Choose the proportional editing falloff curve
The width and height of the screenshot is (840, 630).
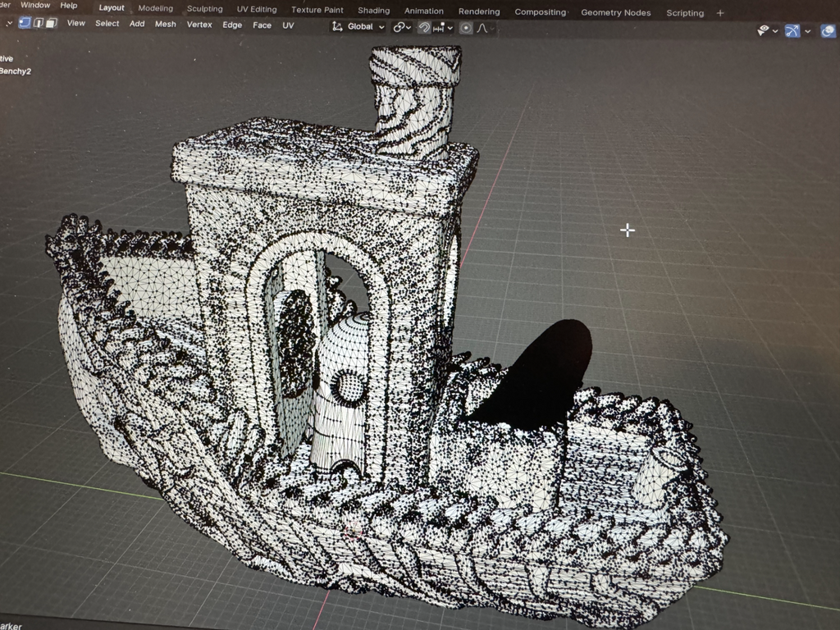click(482, 29)
